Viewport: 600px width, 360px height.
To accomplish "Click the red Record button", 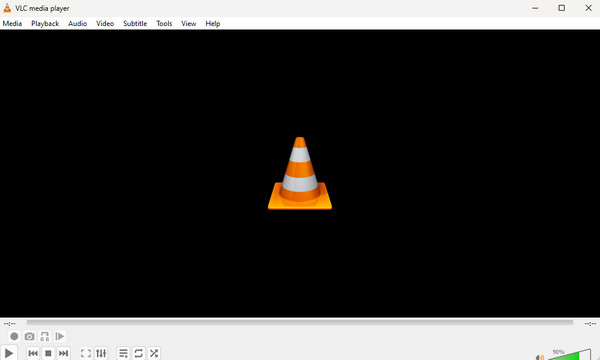I will click(x=14, y=336).
